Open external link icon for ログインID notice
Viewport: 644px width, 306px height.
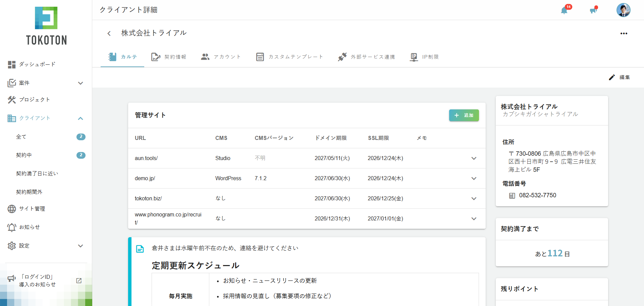click(x=79, y=280)
